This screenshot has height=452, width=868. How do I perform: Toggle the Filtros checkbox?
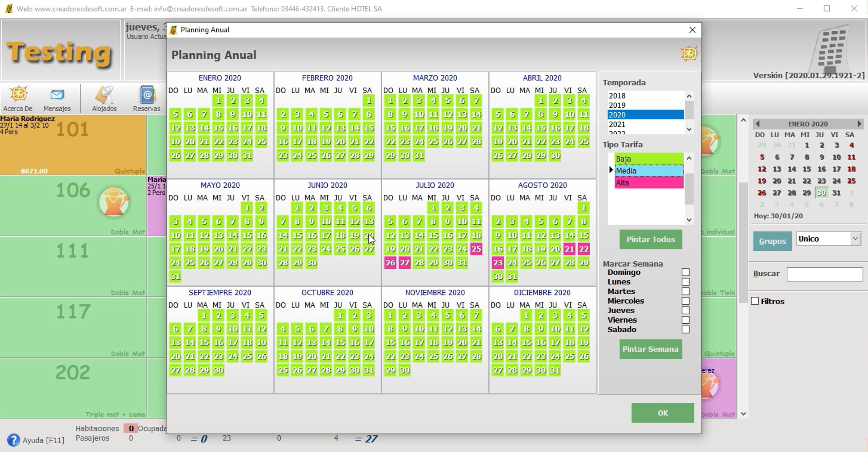pyautogui.click(x=755, y=301)
